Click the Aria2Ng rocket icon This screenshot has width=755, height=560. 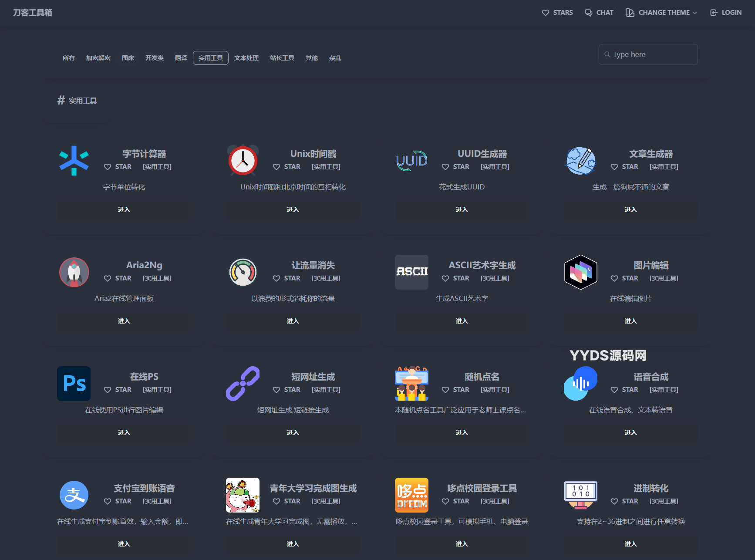(74, 272)
